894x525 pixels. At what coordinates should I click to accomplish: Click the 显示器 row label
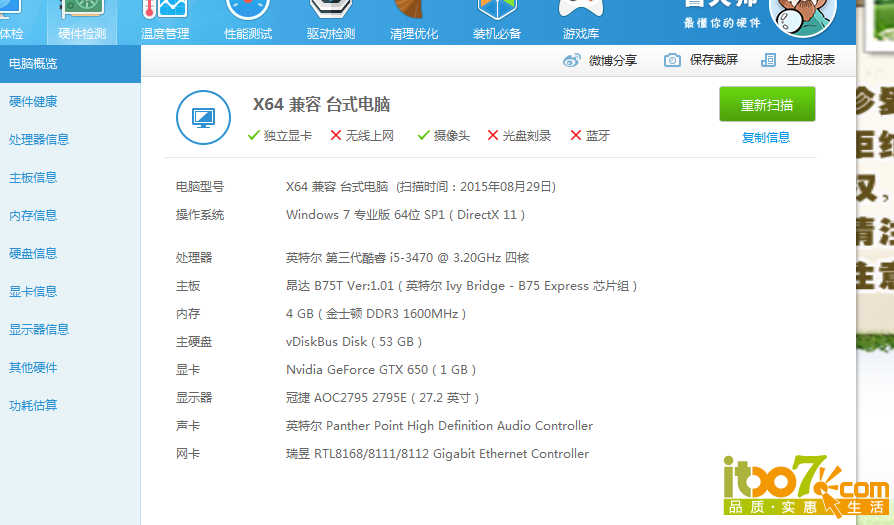point(194,397)
